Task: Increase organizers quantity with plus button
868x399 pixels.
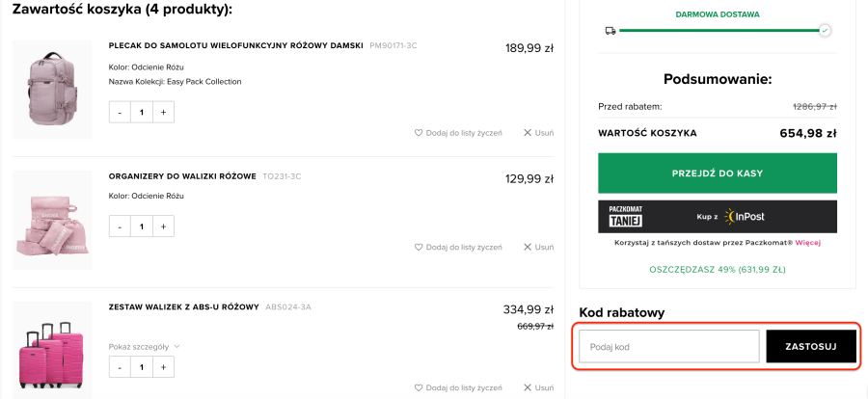Action: coord(163,226)
